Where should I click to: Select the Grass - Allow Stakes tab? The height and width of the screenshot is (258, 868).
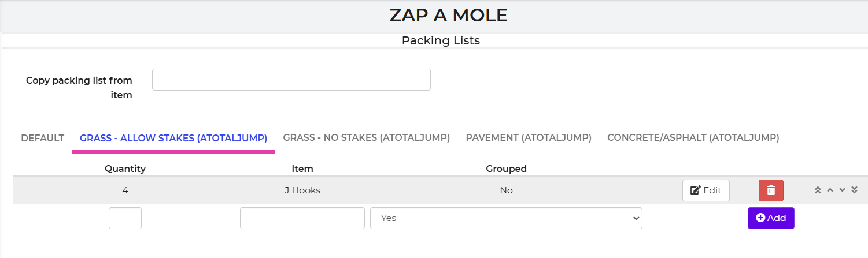[x=173, y=138]
